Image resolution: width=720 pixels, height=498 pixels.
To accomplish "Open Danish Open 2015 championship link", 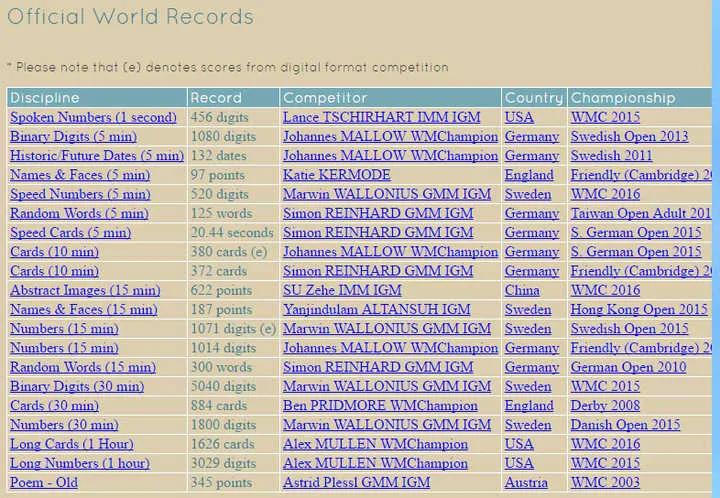I will pos(625,425).
